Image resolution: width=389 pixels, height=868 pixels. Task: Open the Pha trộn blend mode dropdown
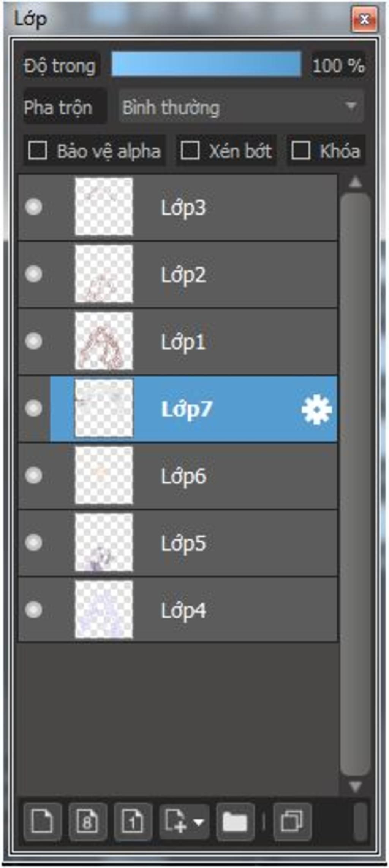241,107
